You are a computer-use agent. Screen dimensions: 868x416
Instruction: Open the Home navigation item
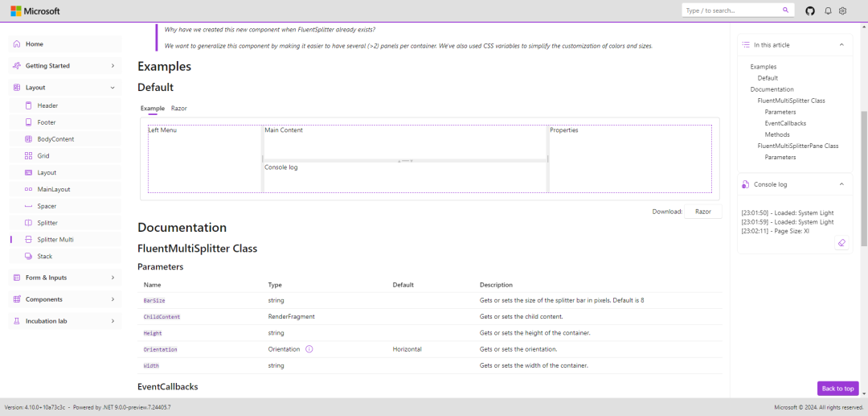point(35,44)
